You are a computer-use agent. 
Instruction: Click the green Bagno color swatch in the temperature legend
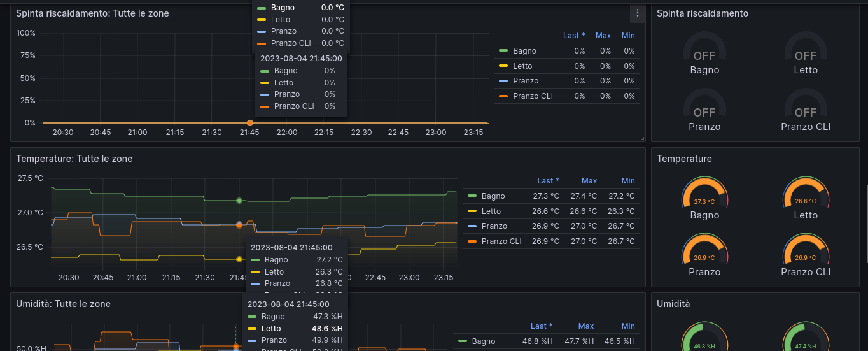click(x=472, y=196)
